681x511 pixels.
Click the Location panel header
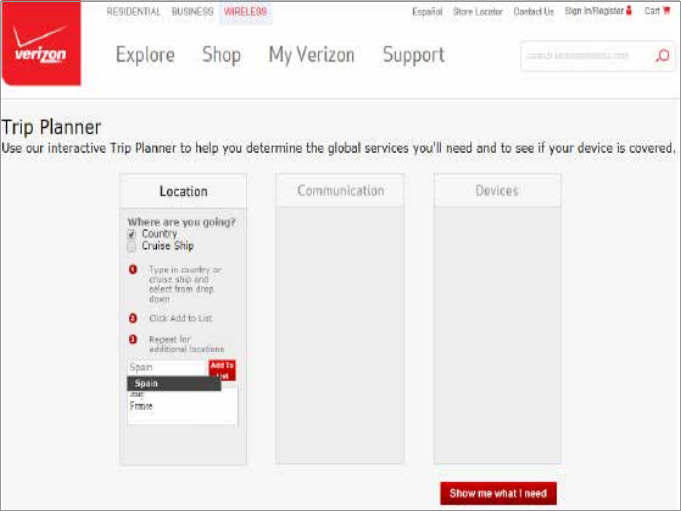[x=183, y=191]
